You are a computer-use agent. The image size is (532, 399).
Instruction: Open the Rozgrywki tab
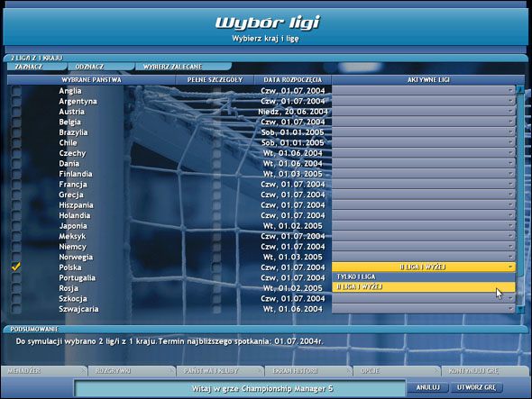(132, 371)
